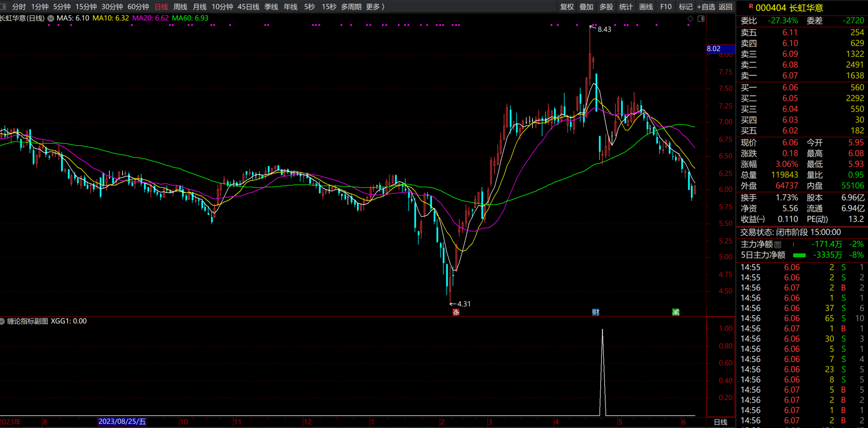Select the 45日线 period tab
Screen dimensions: 868x428
tap(248, 7)
